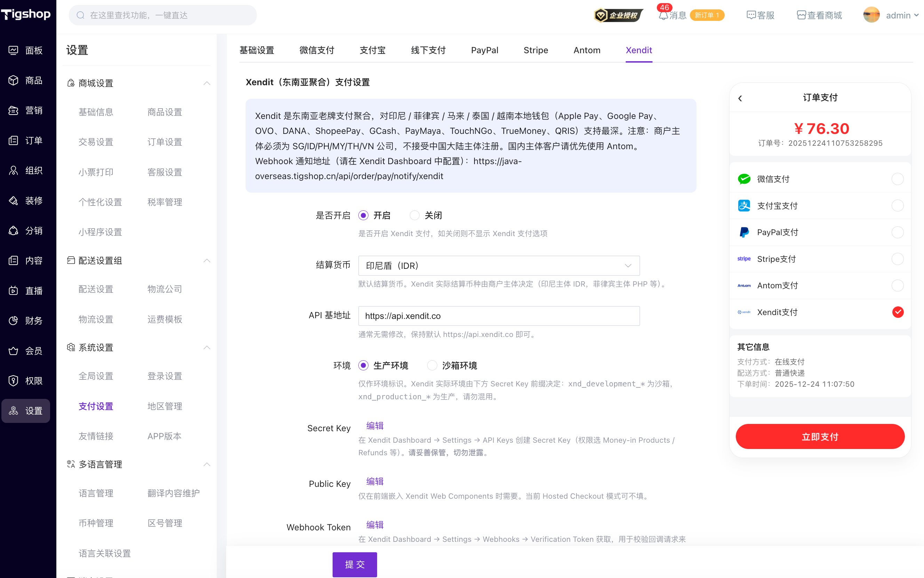Switch to the PayPal tab

coord(484,50)
